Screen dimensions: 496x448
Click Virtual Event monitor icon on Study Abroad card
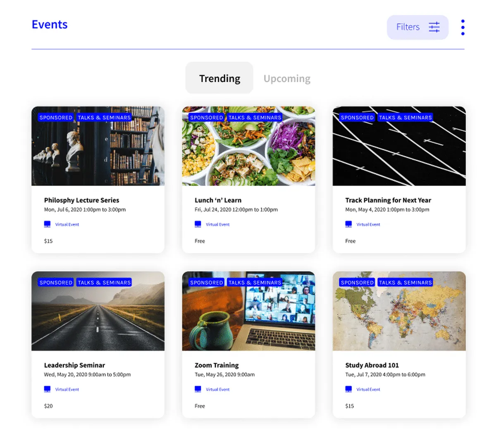coord(348,389)
